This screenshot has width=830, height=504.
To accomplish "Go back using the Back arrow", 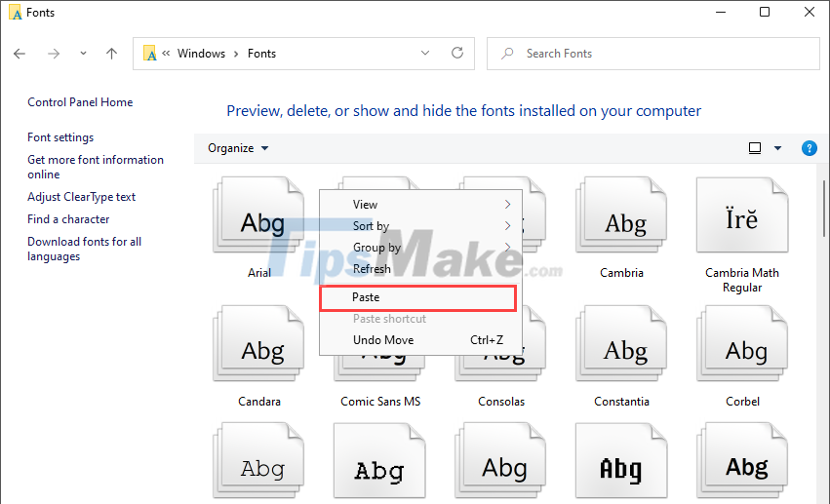I will click(x=20, y=54).
